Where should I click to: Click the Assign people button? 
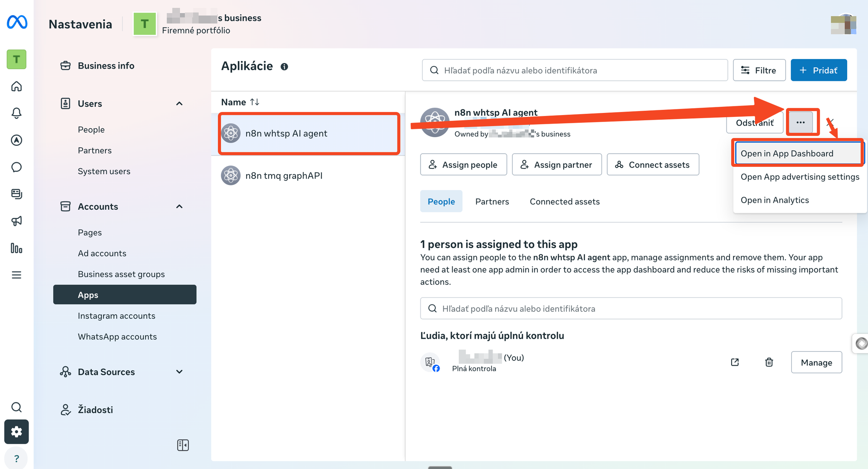[463, 165]
